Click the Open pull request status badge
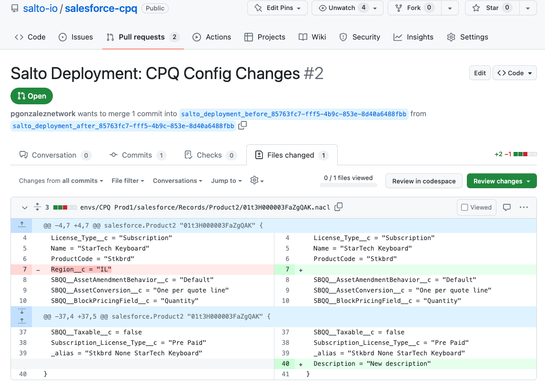545x392 pixels. (x=31, y=96)
